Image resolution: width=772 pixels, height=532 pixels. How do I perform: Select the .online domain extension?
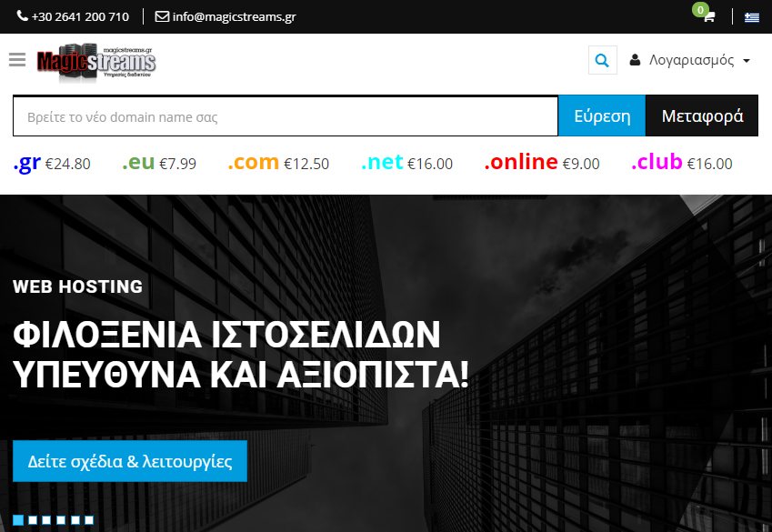(521, 162)
